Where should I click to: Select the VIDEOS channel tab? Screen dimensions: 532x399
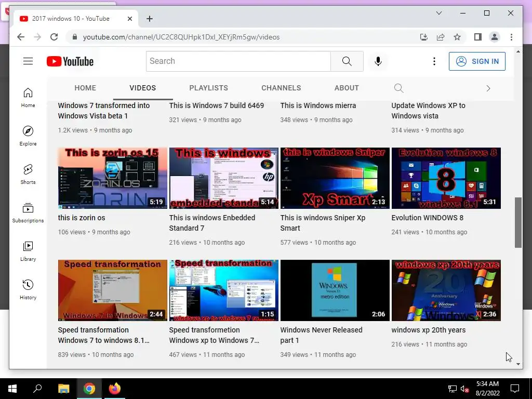coord(142,88)
